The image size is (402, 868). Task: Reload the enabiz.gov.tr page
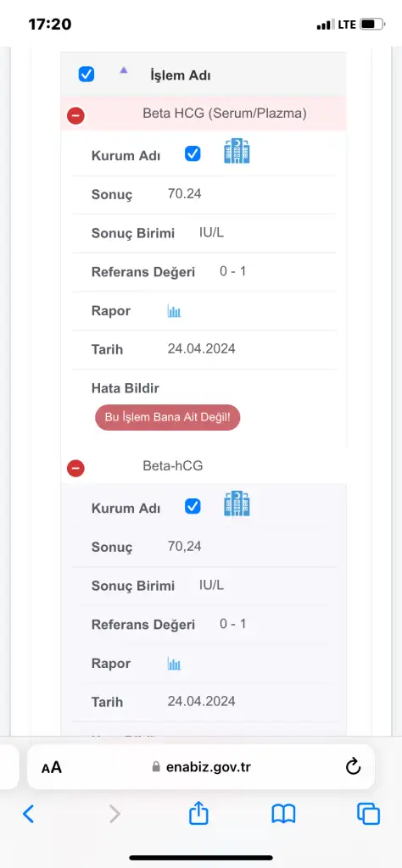click(x=353, y=766)
